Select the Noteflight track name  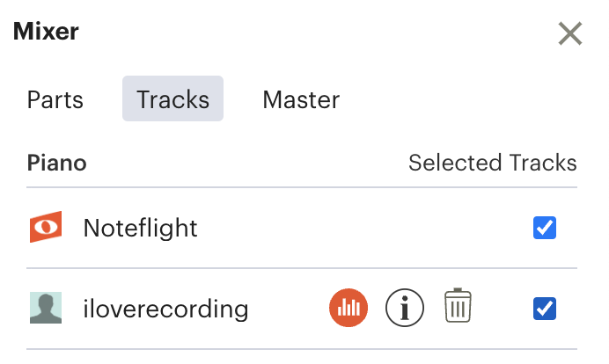140,228
